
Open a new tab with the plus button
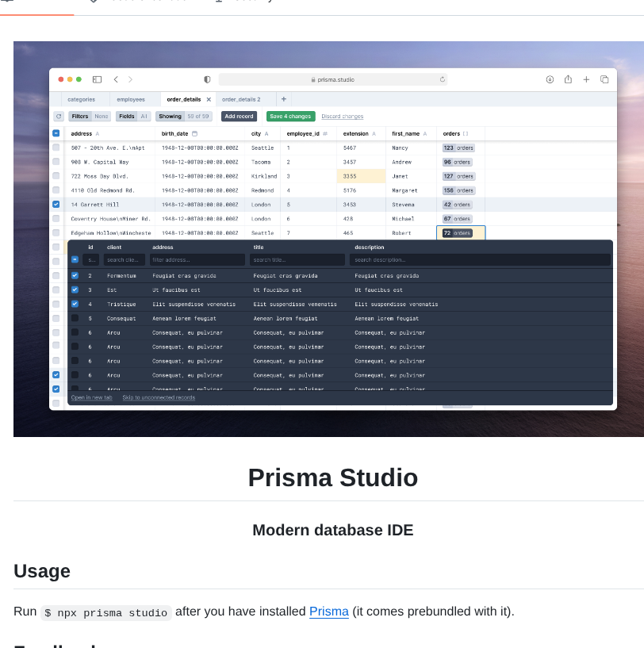click(x=283, y=99)
